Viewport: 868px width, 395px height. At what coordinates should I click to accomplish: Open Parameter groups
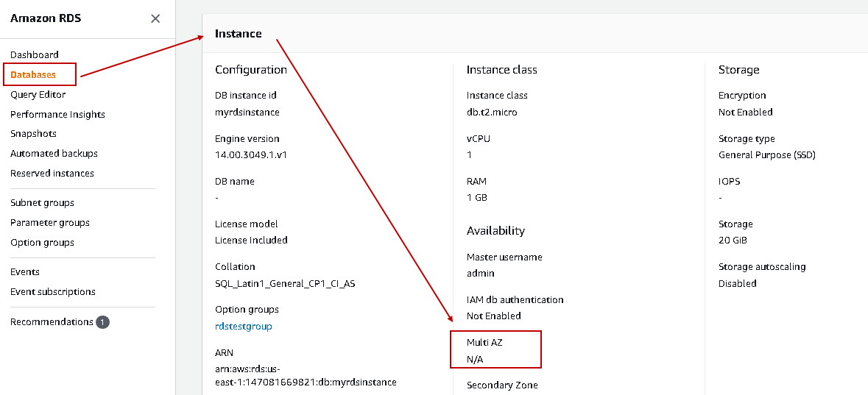50,223
